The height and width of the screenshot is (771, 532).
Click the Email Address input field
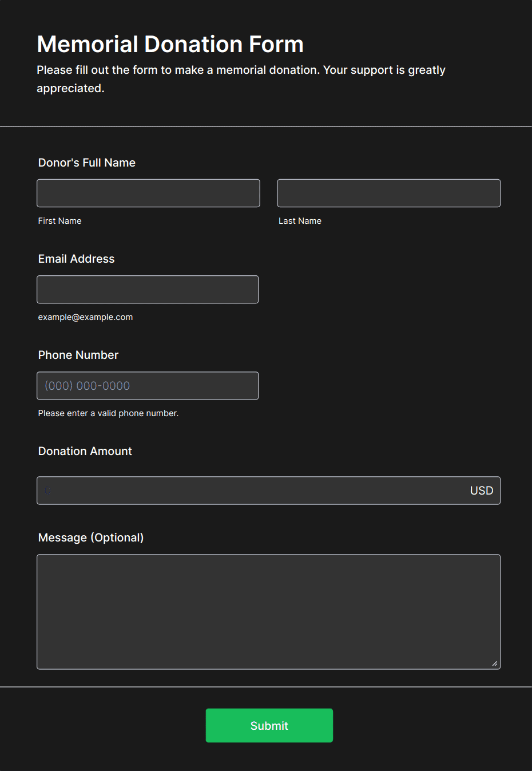148,290
